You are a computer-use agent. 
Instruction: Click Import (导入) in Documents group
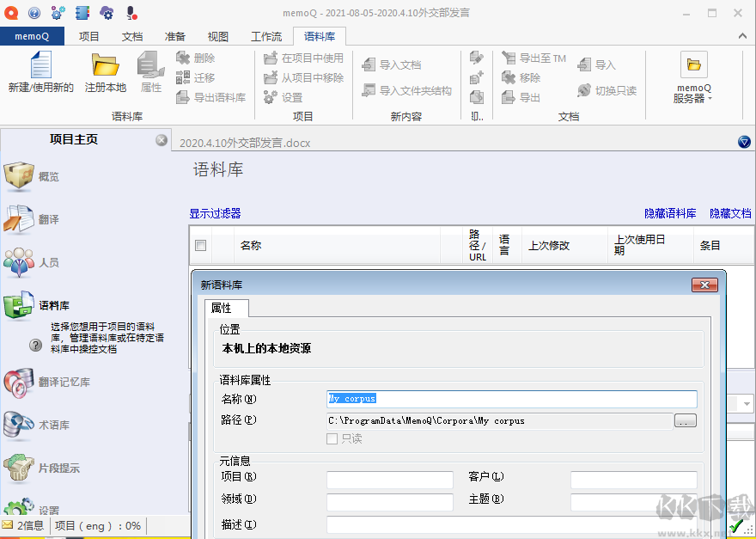(596, 64)
